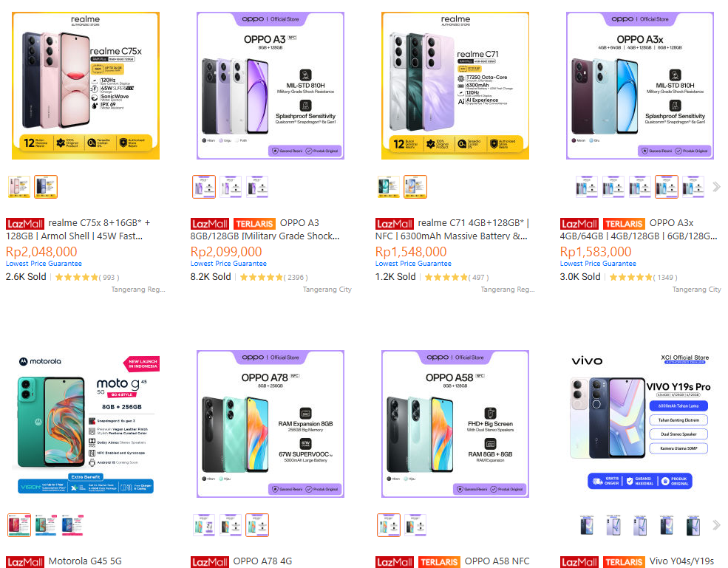Show more OPPO A3x thumbnails with next arrow

click(715, 187)
